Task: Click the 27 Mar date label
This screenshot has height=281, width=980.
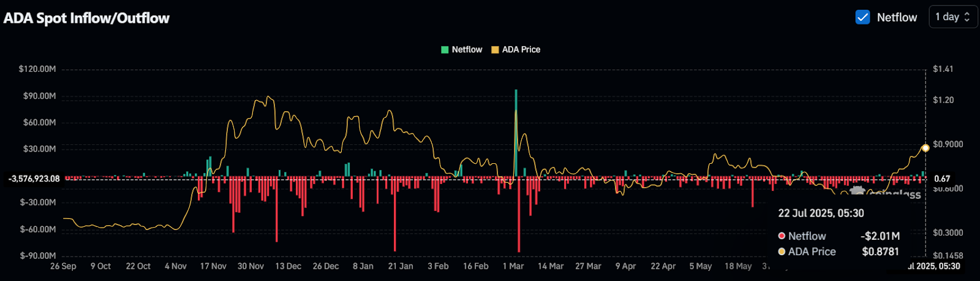Action: 588,266
